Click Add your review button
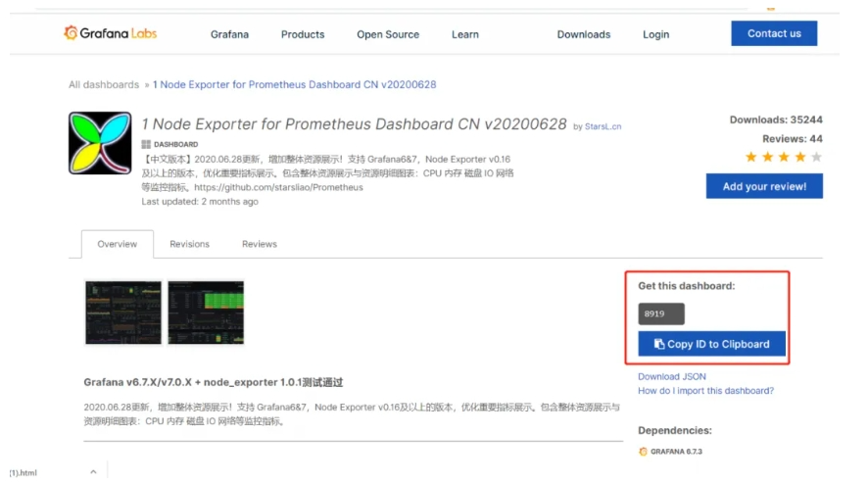 point(764,186)
